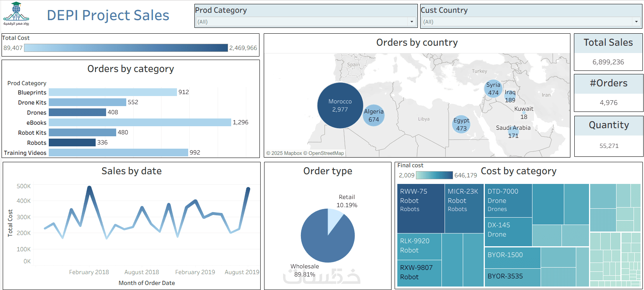
Task: Click the February 2018 axis label
Action: click(x=89, y=272)
